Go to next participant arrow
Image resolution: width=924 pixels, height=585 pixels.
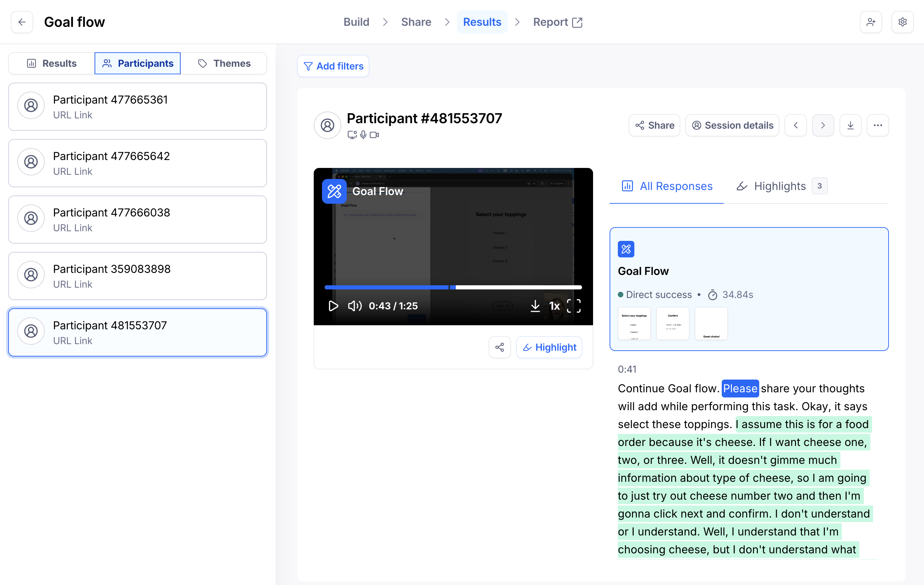[x=823, y=125]
